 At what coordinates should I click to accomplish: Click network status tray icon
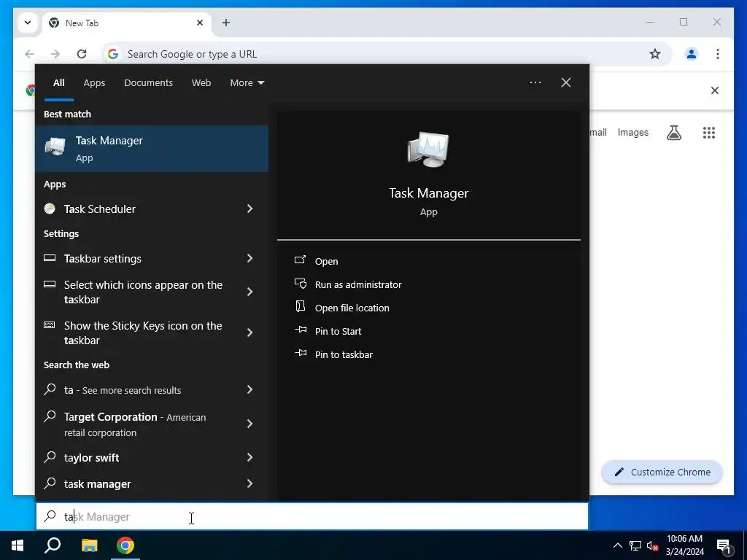[x=635, y=545]
